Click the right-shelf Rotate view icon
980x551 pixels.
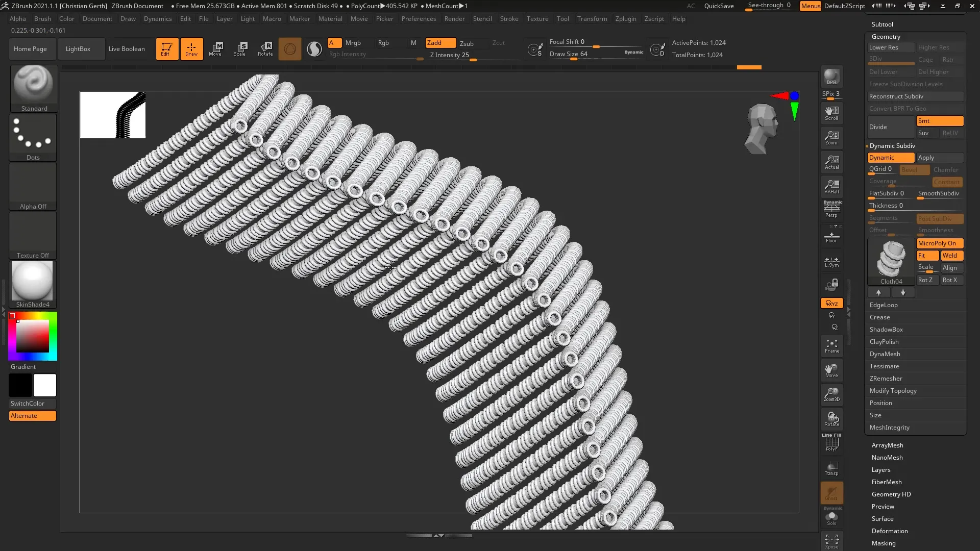click(x=831, y=419)
